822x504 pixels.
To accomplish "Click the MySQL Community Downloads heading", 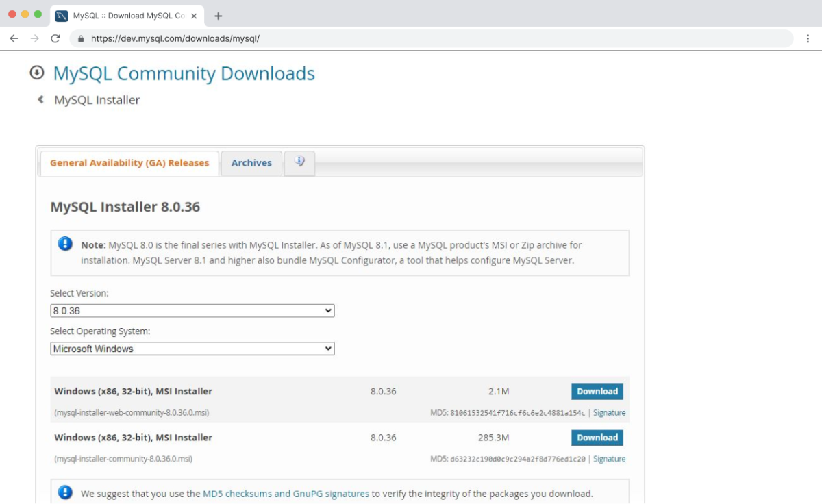I will (184, 73).
